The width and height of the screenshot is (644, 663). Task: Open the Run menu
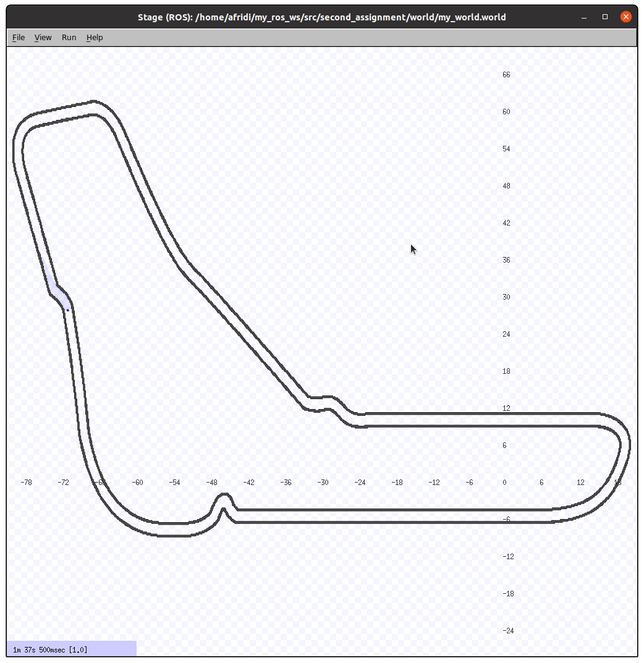click(x=69, y=38)
